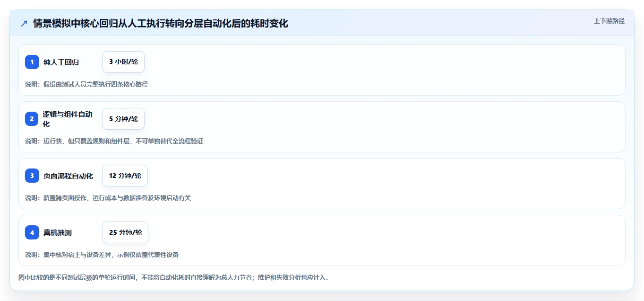Click the 3 小时/轮 value pill
Viewport: 644px width, 301px height.
point(123,62)
